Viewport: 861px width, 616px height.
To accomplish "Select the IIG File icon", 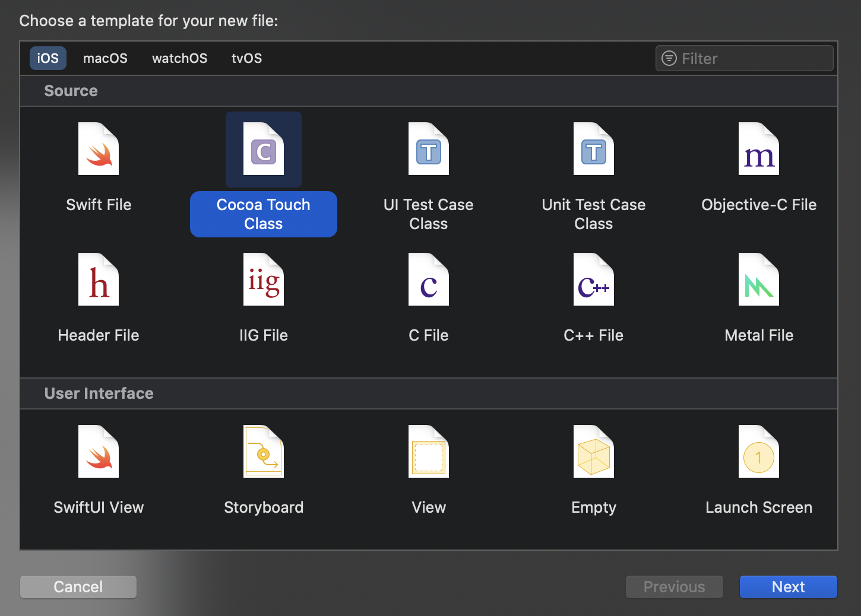I will [264, 280].
